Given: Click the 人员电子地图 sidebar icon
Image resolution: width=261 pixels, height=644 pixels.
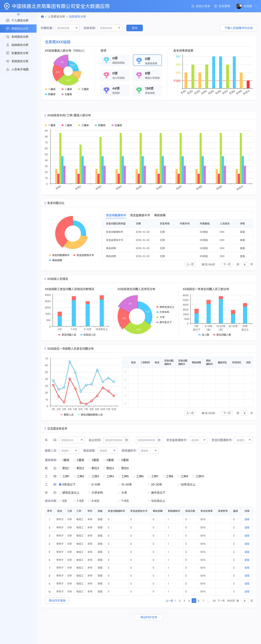Looking at the screenshot, I should click(8, 70).
